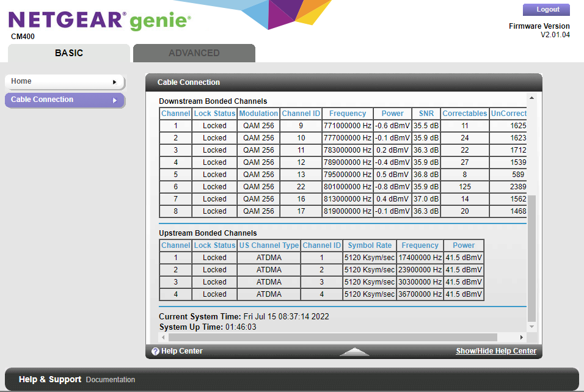Click the Help Center question mark icon

pos(155,352)
